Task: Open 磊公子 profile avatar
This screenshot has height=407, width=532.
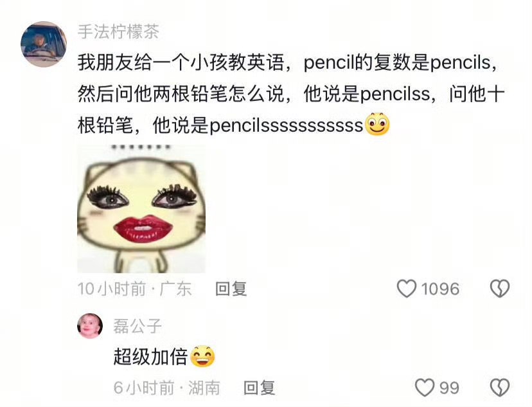Action: click(x=90, y=326)
